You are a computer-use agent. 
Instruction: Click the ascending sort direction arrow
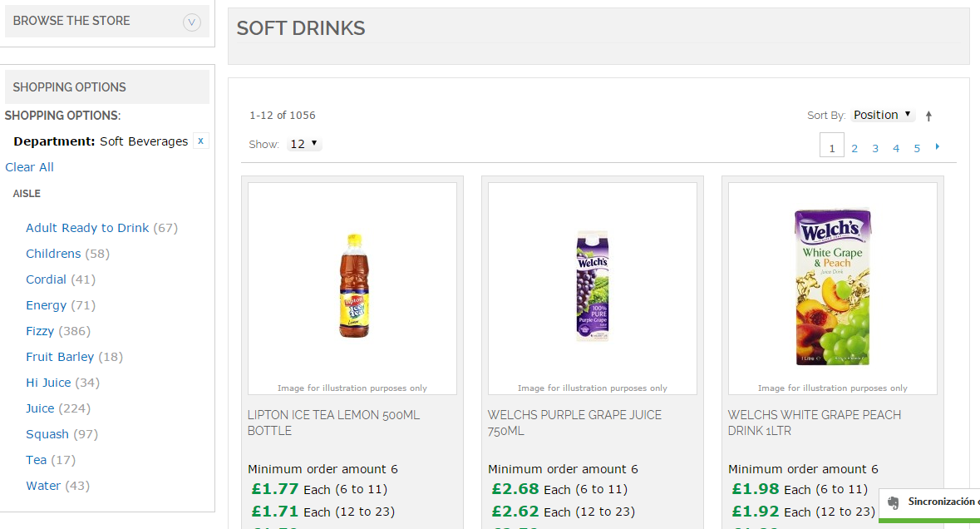[x=928, y=116]
